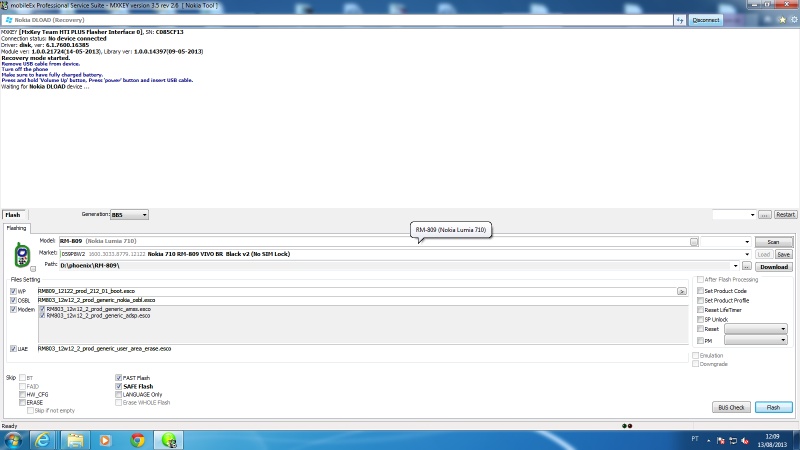Click the PT language indicator in the taskbar

pos(695,439)
